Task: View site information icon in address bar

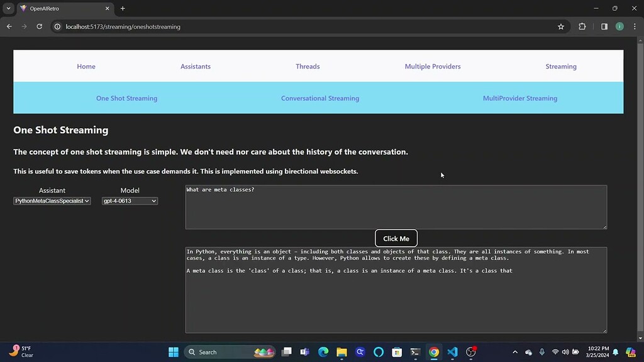Action: pos(57,26)
